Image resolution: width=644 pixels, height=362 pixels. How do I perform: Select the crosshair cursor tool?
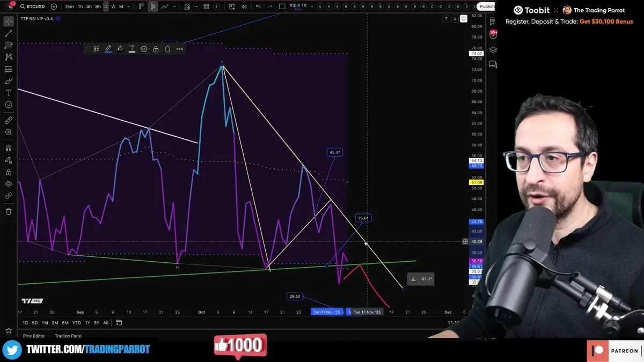(x=9, y=21)
